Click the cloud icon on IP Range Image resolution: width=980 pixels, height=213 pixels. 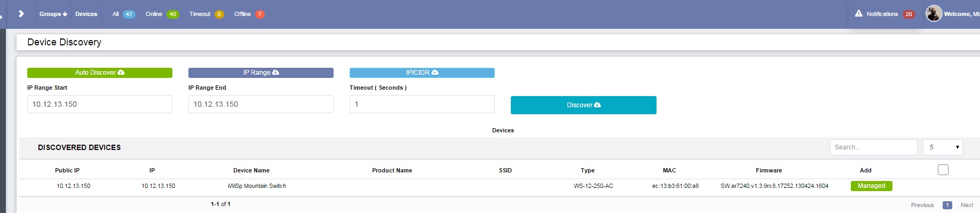tap(275, 72)
